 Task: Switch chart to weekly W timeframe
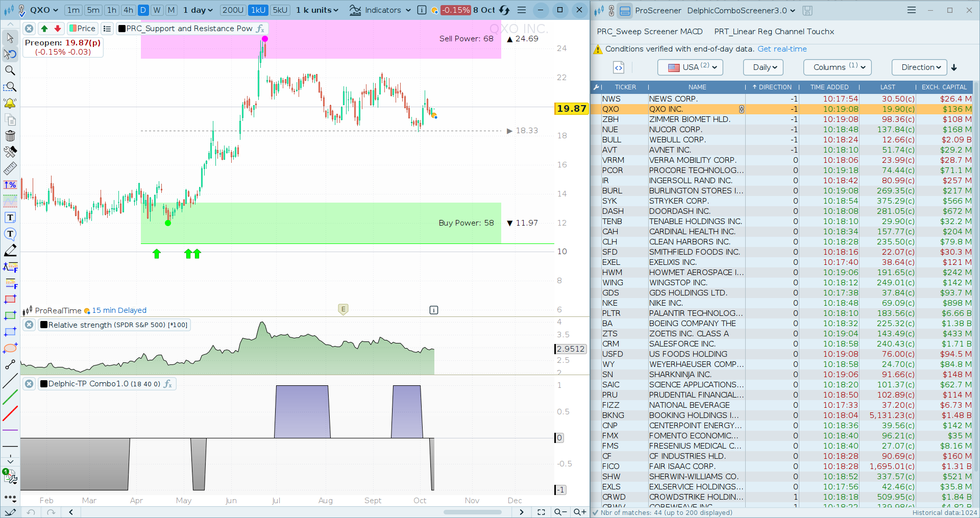[x=157, y=10]
